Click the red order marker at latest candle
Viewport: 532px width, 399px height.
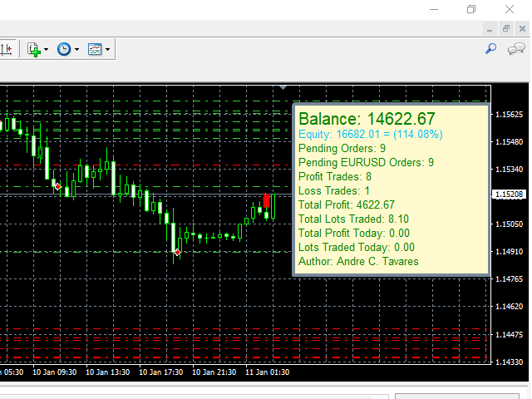coord(266,201)
